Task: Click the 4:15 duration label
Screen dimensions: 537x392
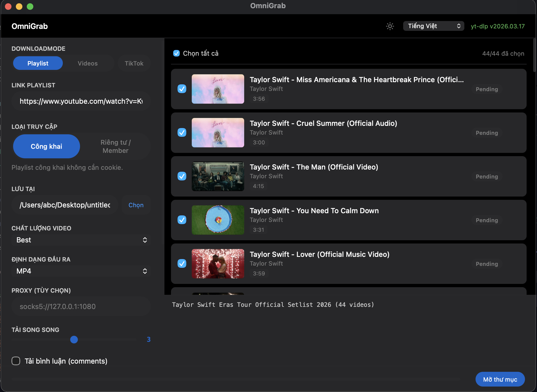Action: (258, 186)
